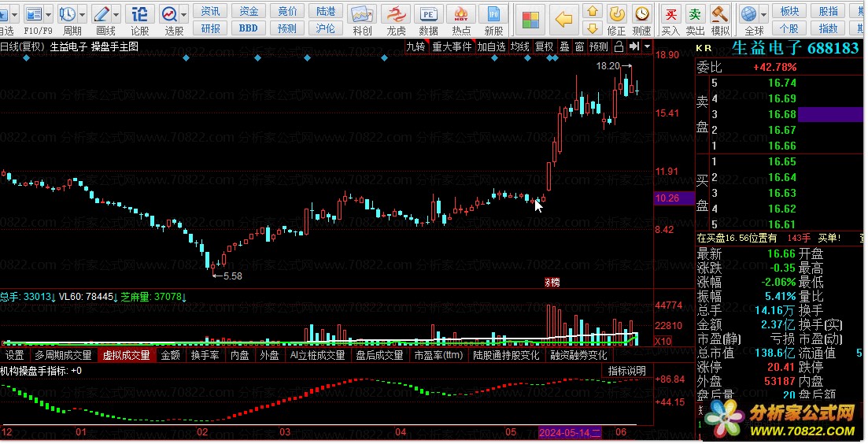Click the 周期 clock period icon
The image size is (868, 444).
point(68,14)
